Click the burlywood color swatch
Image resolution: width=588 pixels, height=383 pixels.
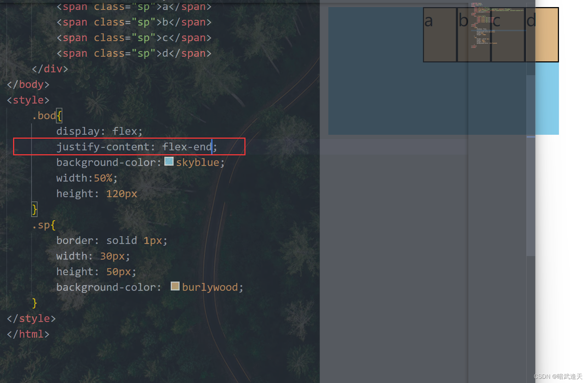(x=175, y=286)
